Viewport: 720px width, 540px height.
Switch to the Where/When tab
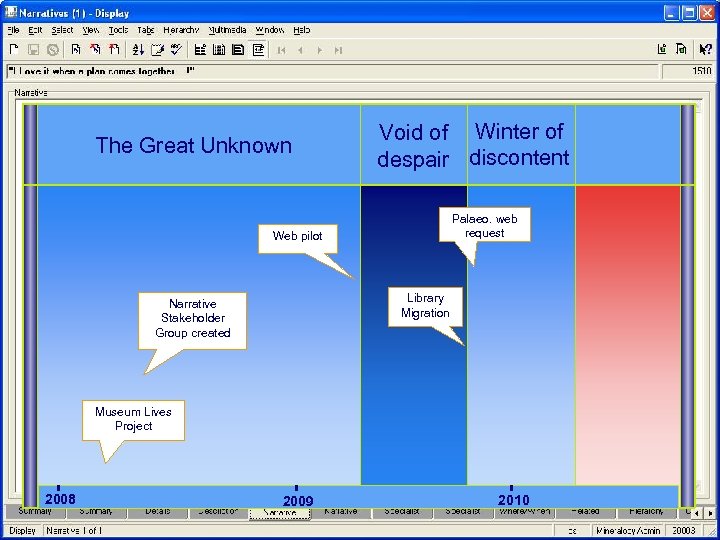tap(524, 512)
